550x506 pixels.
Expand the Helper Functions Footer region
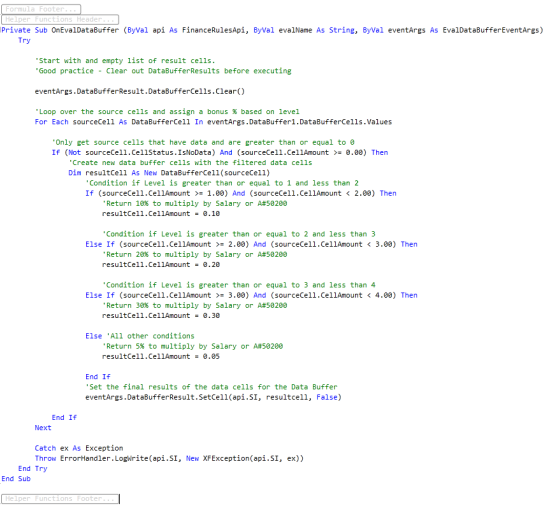[60, 499]
